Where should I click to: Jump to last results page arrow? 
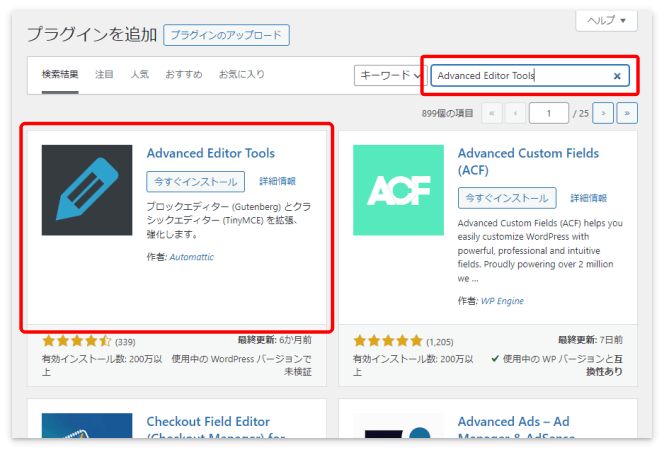[627, 113]
